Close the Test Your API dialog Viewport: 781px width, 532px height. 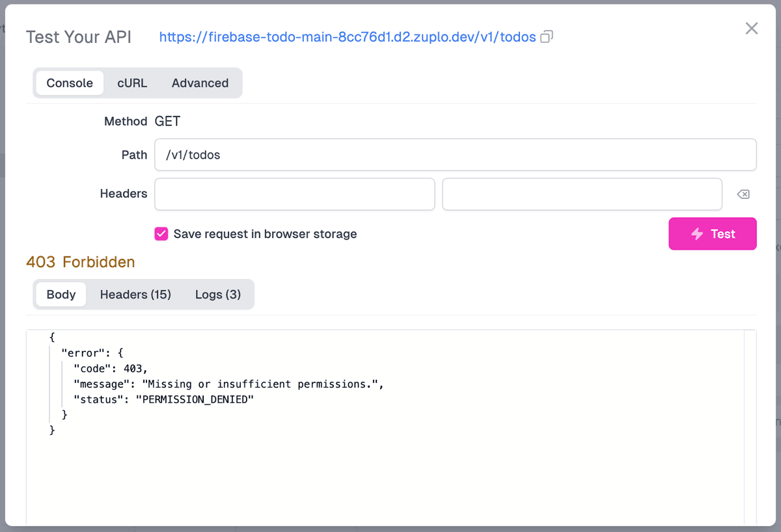[752, 28]
